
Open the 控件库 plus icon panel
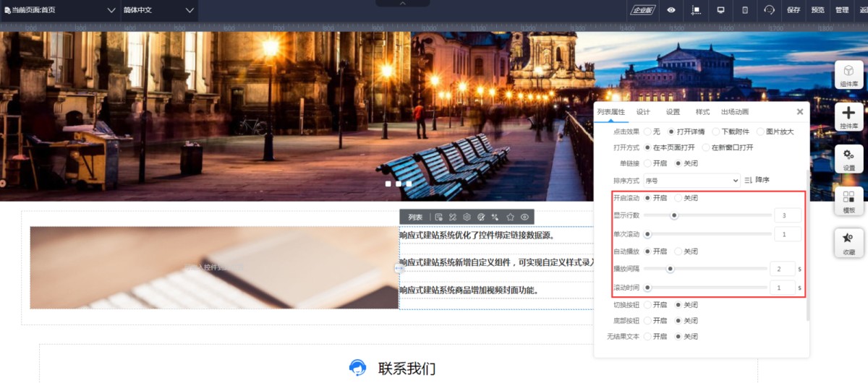point(848,117)
